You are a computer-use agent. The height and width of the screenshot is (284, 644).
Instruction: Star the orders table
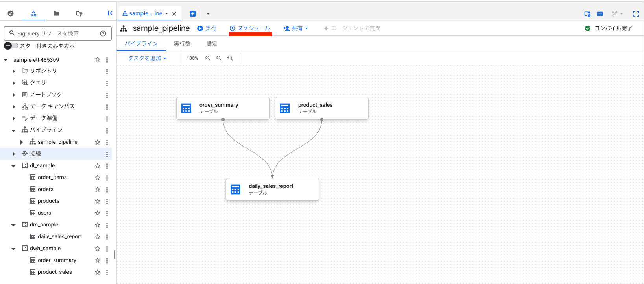pos(98,189)
